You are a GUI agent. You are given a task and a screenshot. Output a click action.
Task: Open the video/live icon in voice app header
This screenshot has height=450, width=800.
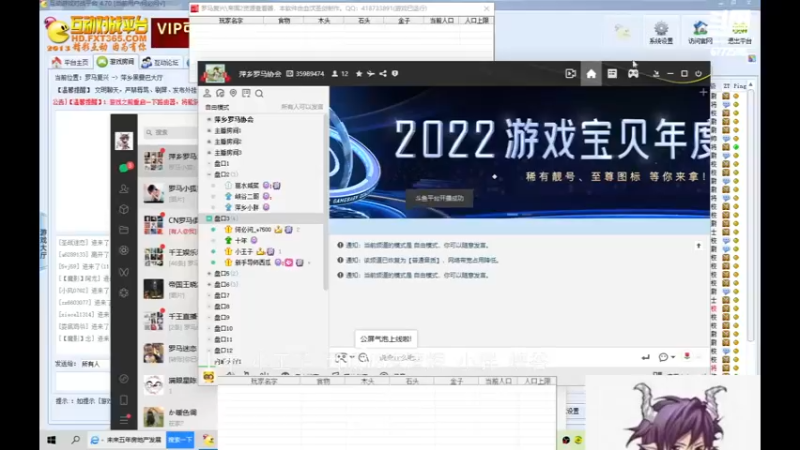pyautogui.click(x=570, y=73)
